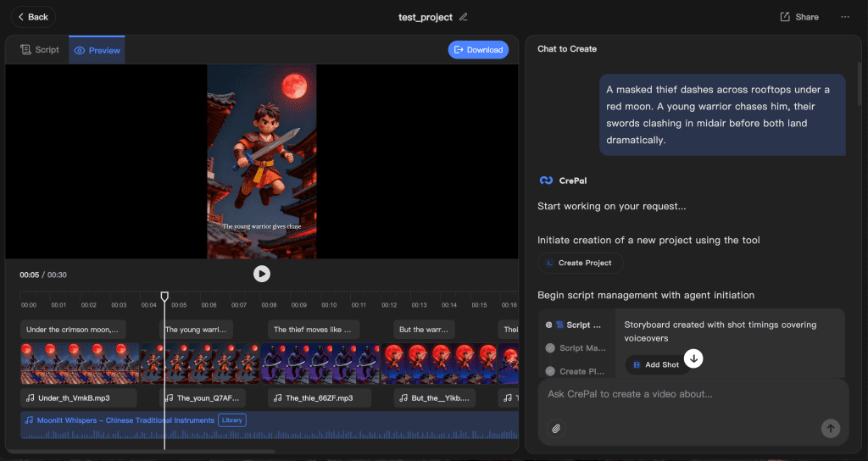This screenshot has height=461, width=868.
Task: Go back using the Back button
Action: [33, 17]
